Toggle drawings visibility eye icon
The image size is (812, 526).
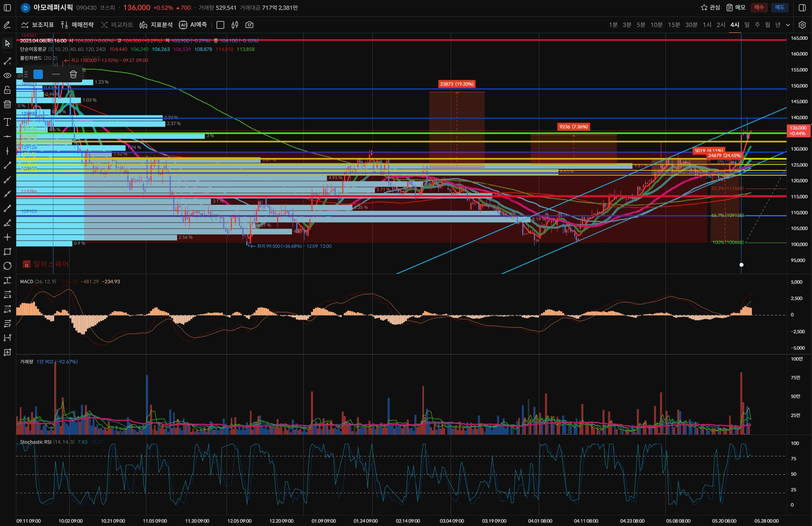tap(7, 75)
